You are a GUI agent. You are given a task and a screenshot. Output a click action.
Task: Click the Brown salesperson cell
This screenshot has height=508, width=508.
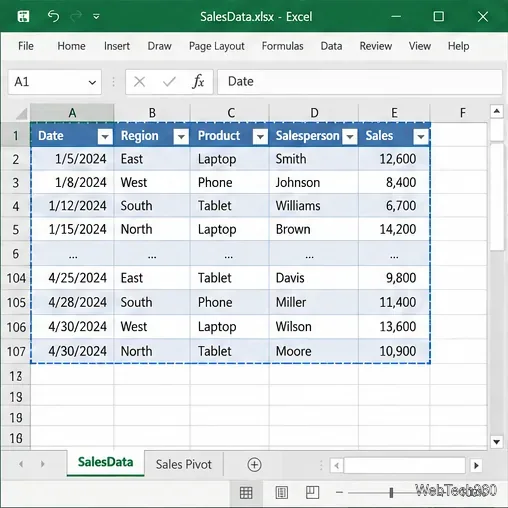coord(314,229)
